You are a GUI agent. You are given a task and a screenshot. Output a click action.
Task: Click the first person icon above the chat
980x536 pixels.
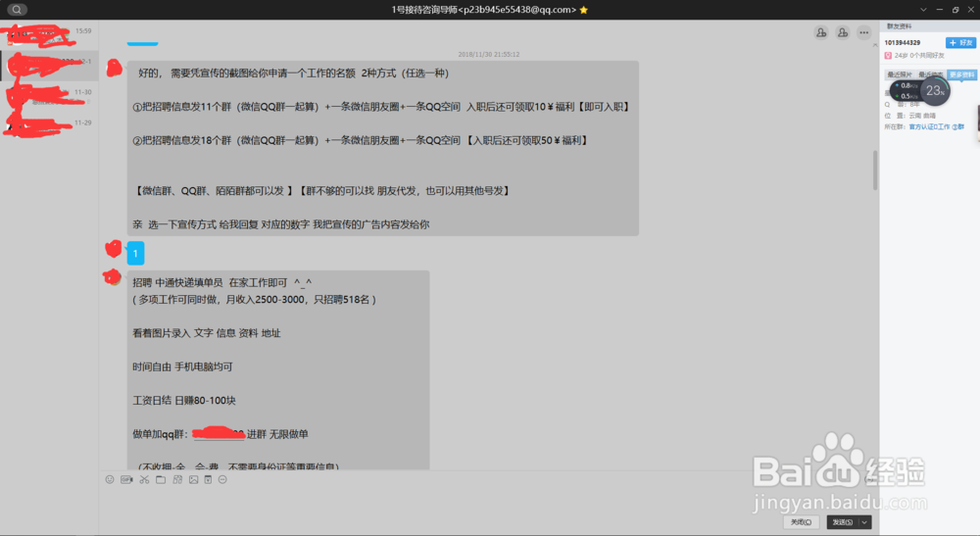[x=821, y=32]
